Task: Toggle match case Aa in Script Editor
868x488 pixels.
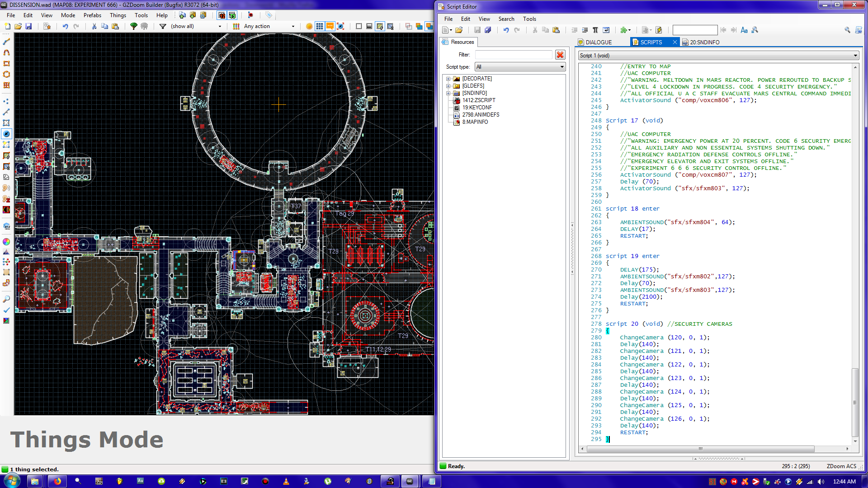Action: [744, 30]
